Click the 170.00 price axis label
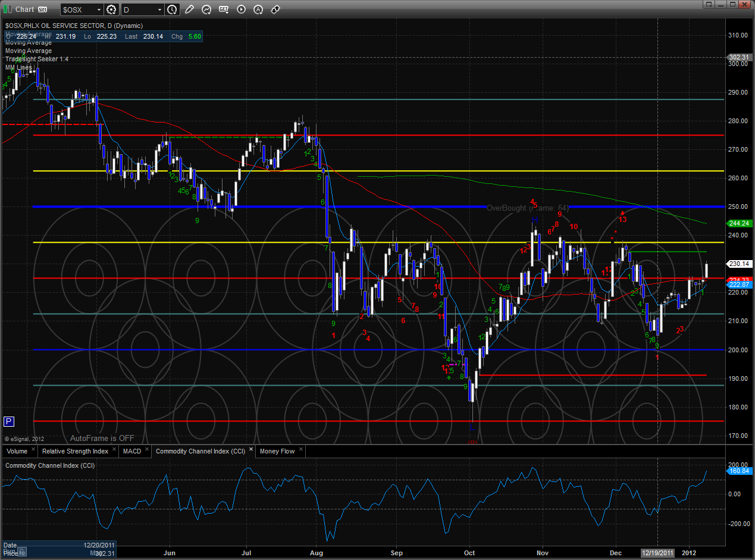The width and height of the screenshot is (755, 560). coord(739,436)
